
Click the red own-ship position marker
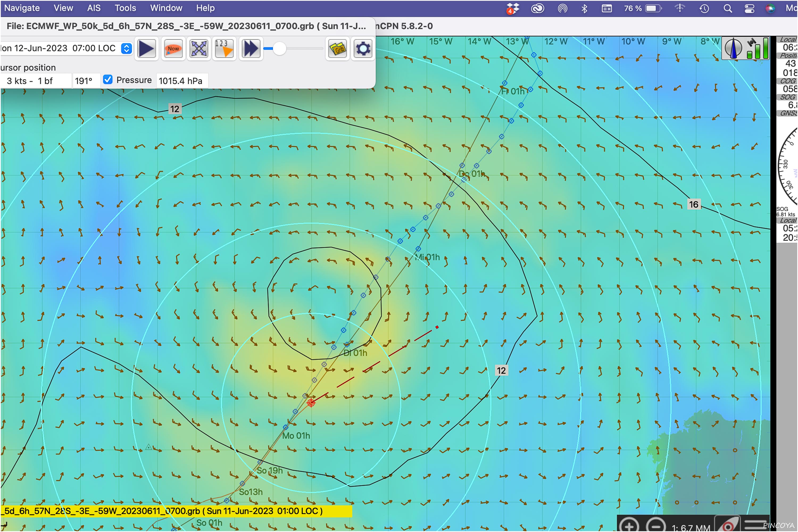(311, 403)
